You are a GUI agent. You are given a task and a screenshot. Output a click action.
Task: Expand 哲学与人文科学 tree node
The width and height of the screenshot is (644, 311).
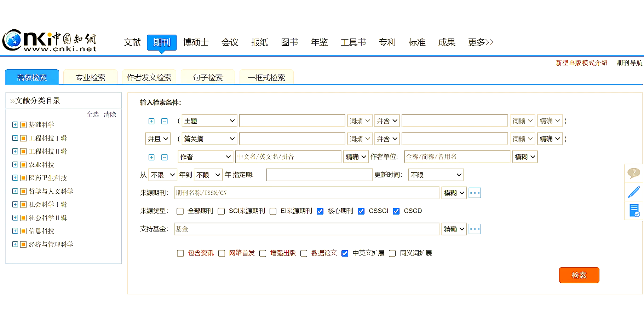(15, 191)
